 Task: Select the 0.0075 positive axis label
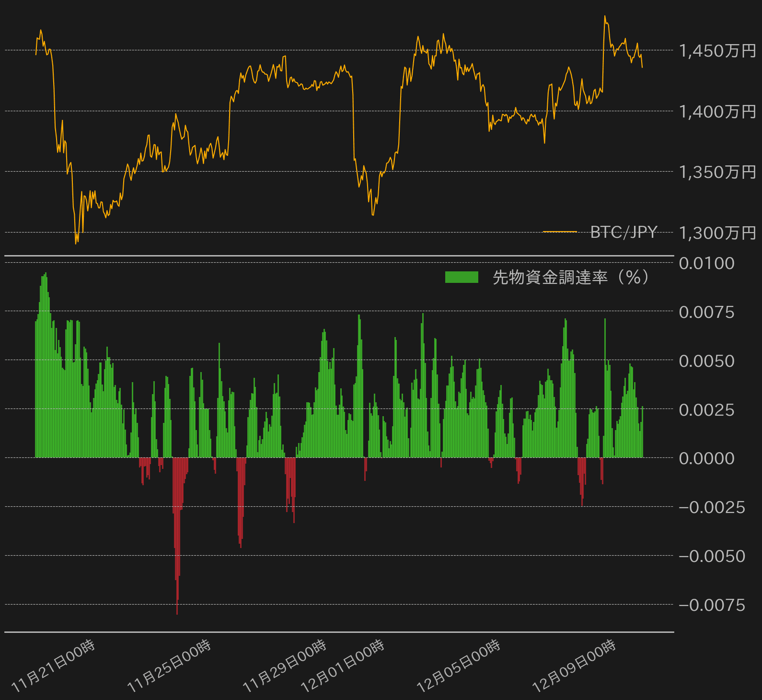tap(706, 312)
